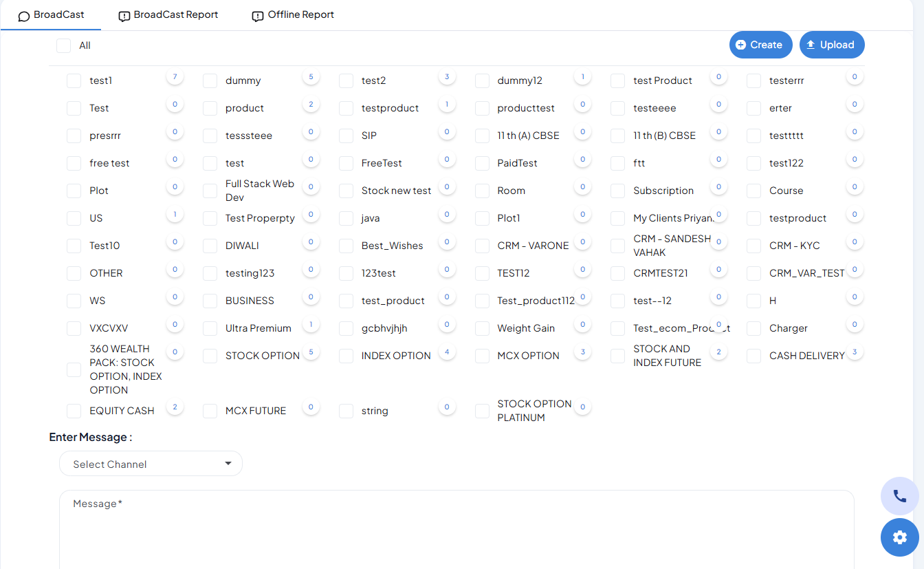The height and width of the screenshot is (569, 924).
Task: Enable the DIWALI checkbox
Action: coord(210,246)
